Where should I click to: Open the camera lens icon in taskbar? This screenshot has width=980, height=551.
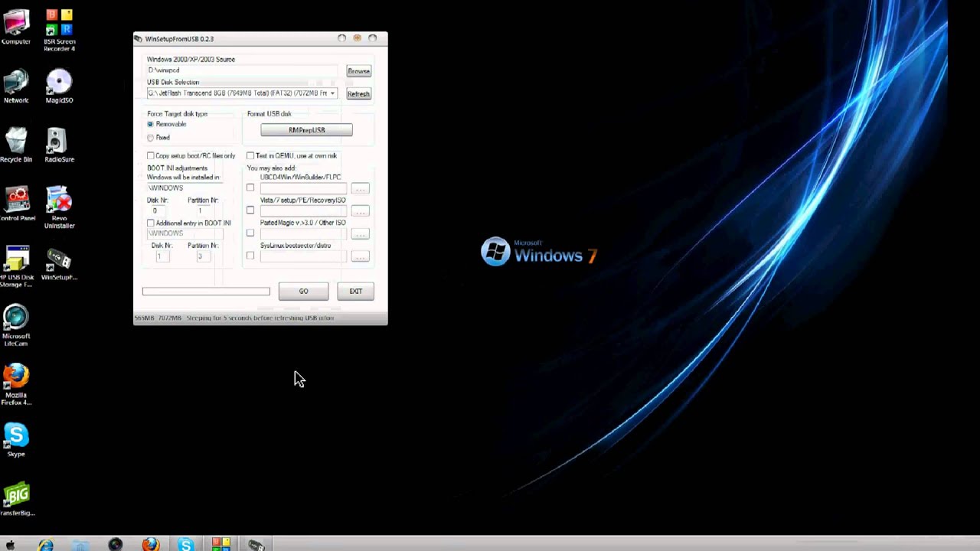116,544
